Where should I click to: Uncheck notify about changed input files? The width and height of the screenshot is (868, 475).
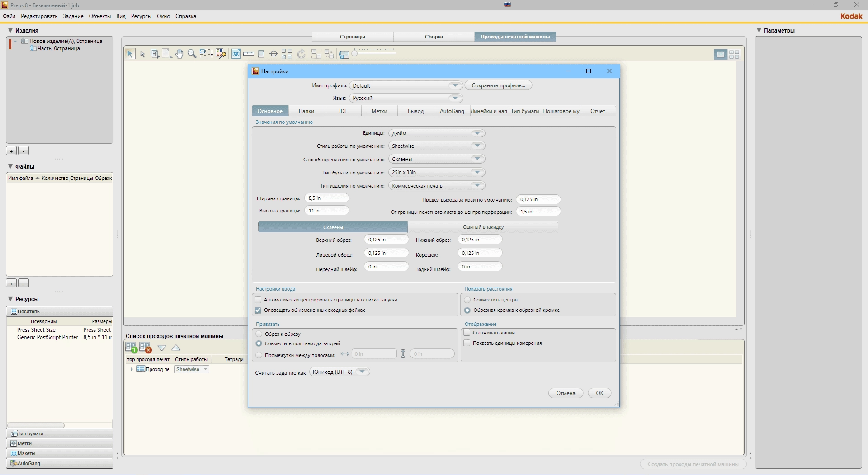(258, 310)
